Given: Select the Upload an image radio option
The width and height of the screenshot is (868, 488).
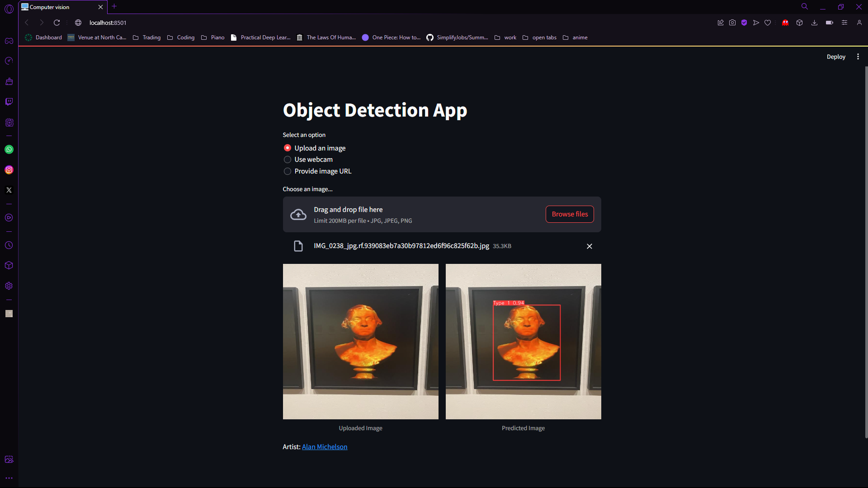Looking at the screenshot, I should (288, 148).
